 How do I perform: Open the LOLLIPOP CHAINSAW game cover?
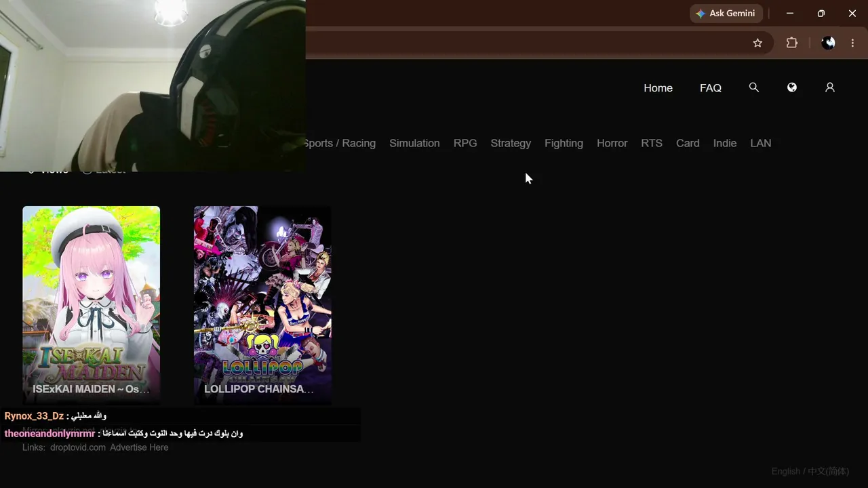point(262,305)
